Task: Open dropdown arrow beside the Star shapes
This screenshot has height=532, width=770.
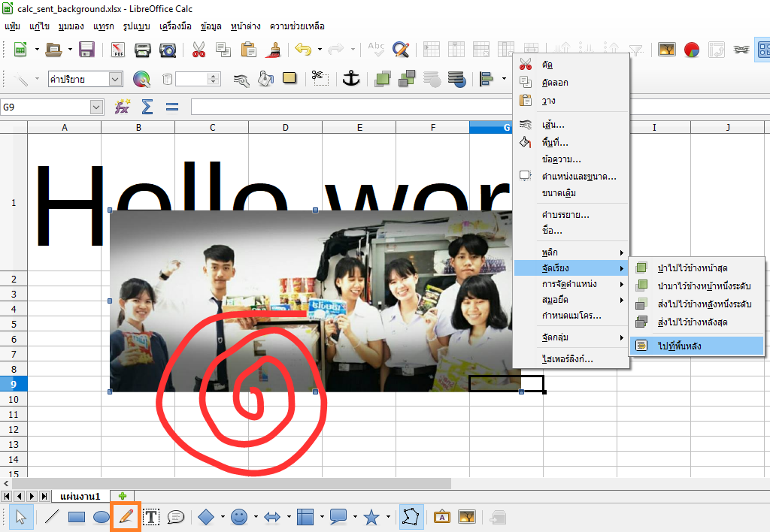Action: point(388,517)
